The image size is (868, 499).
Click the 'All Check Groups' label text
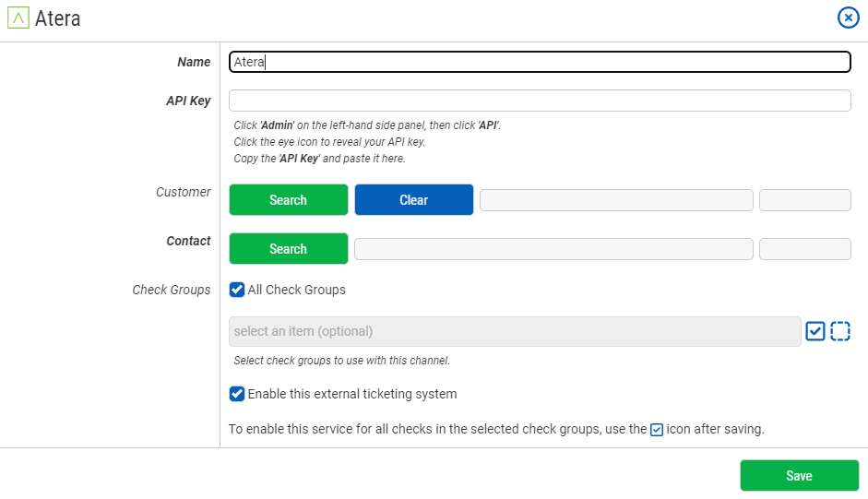pyautogui.click(x=297, y=290)
